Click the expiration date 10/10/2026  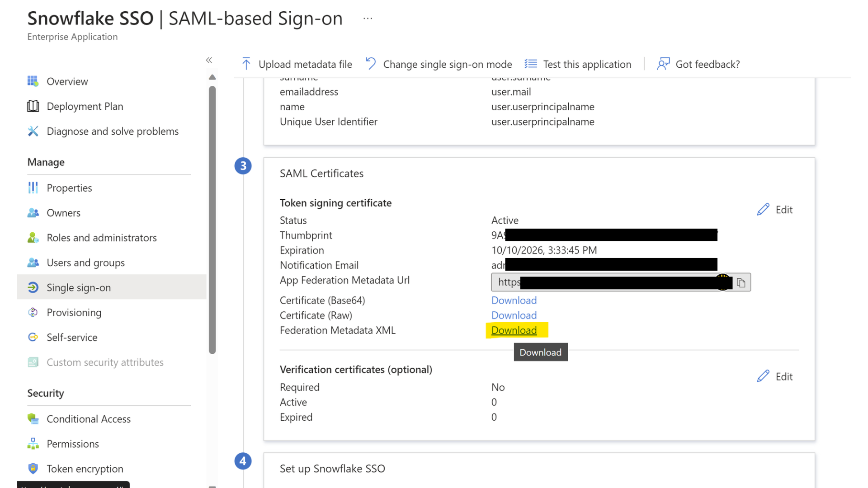point(544,250)
